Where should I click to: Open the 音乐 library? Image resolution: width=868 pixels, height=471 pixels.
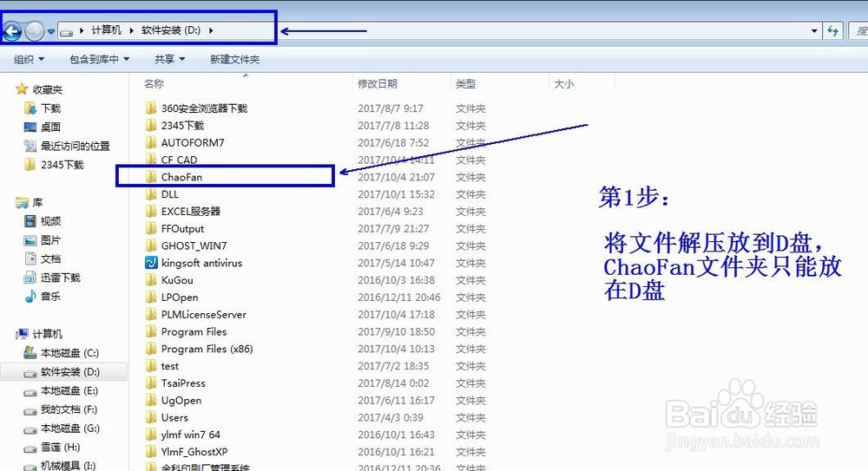tap(50, 296)
